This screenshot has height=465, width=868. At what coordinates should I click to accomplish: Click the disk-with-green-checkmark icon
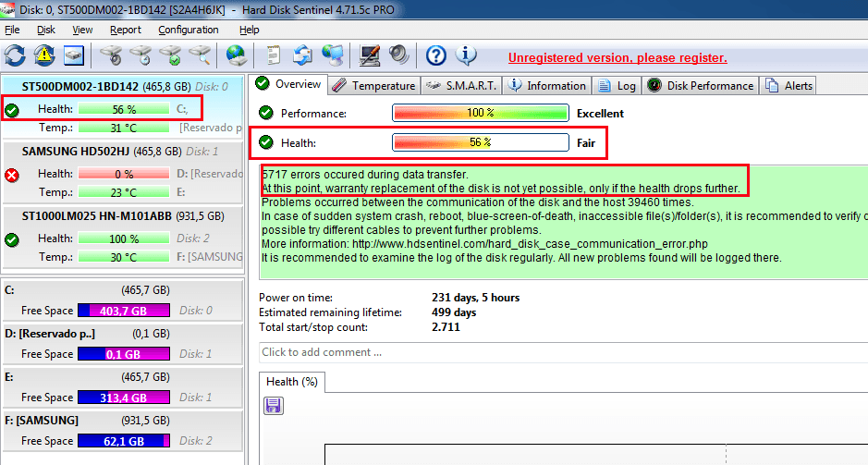[x=170, y=55]
